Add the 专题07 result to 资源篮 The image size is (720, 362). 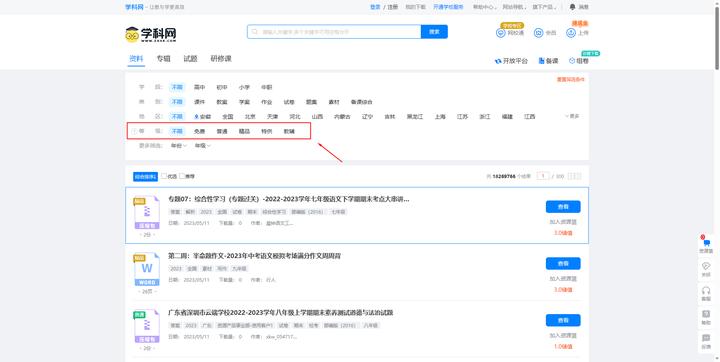pyautogui.click(x=563, y=222)
